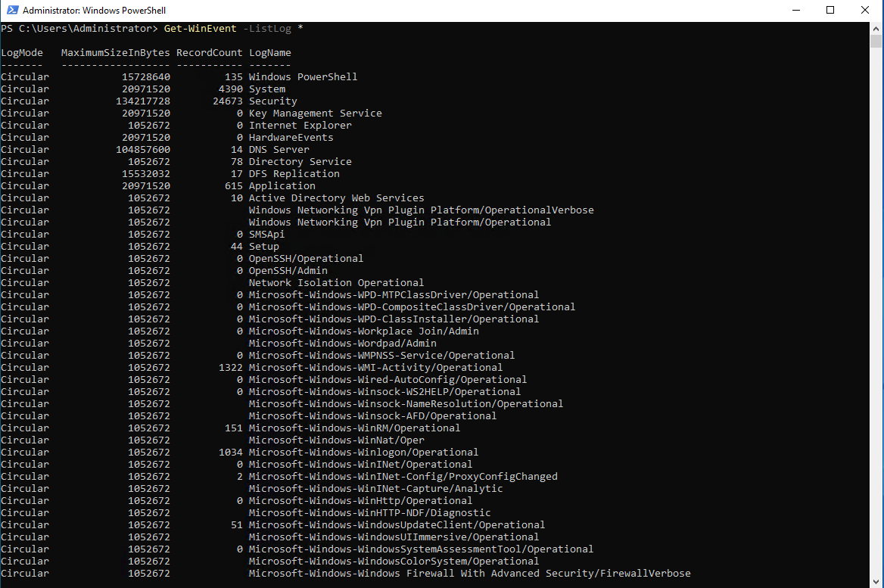Click the PowerShell icon in title bar
This screenshot has height=588, width=884.
click(11, 11)
